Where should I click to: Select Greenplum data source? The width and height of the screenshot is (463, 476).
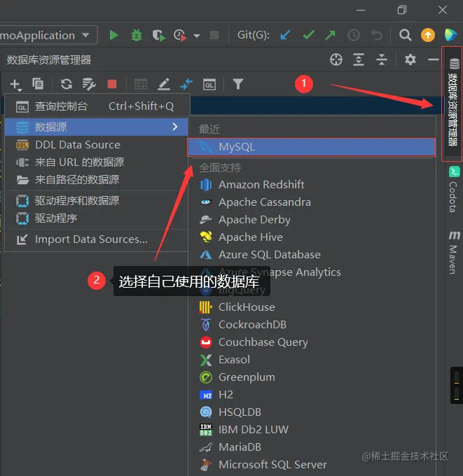[x=312, y=377]
